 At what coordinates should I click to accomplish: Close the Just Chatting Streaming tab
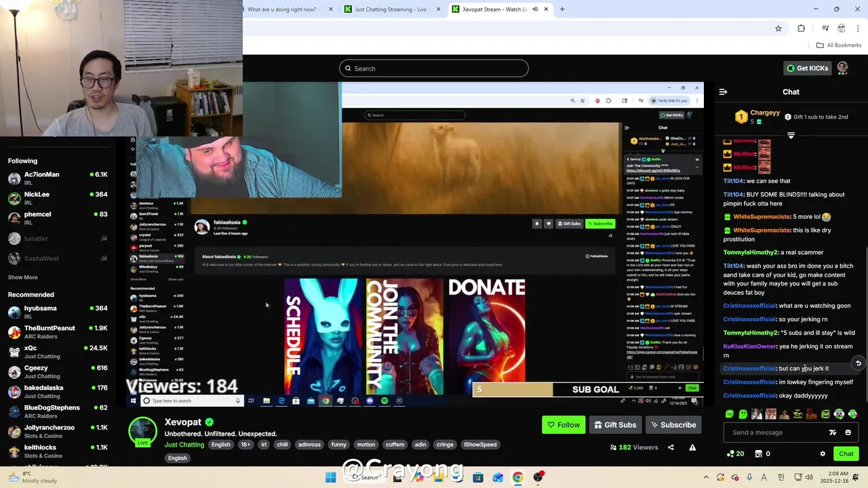point(438,9)
